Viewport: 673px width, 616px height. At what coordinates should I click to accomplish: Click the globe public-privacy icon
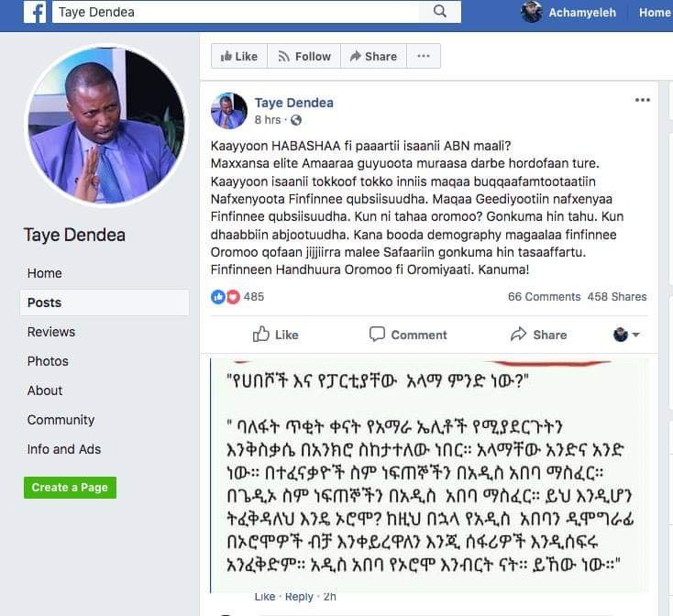(x=296, y=120)
